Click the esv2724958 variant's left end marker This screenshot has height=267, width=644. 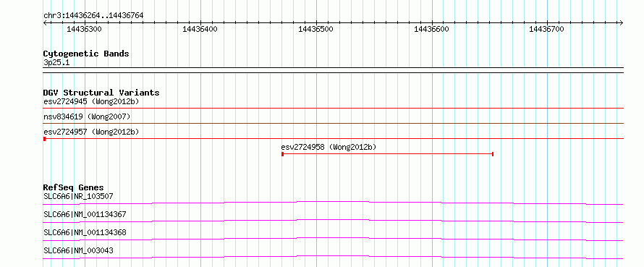coord(283,154)
